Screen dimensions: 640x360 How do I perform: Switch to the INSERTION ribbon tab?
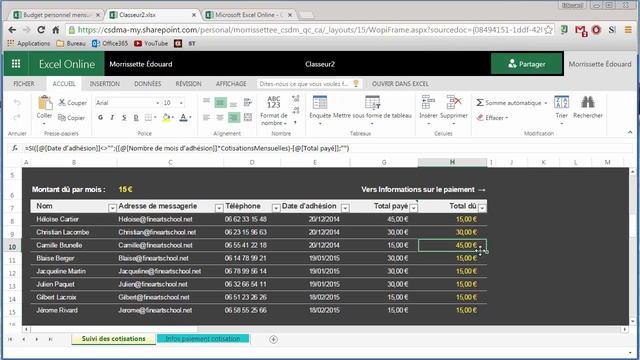click(x=104, y=84)
